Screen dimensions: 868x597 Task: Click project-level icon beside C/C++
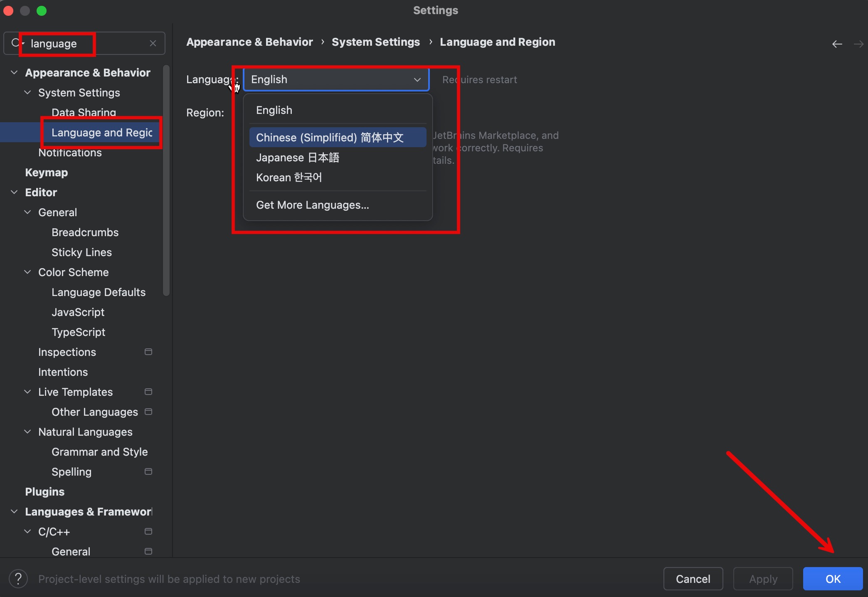point(148,531)
